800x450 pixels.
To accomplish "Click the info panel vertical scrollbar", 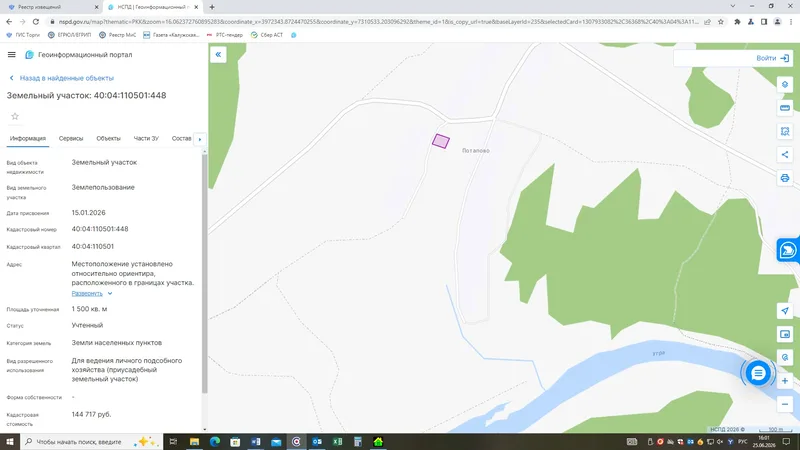I will pos(205,273).
